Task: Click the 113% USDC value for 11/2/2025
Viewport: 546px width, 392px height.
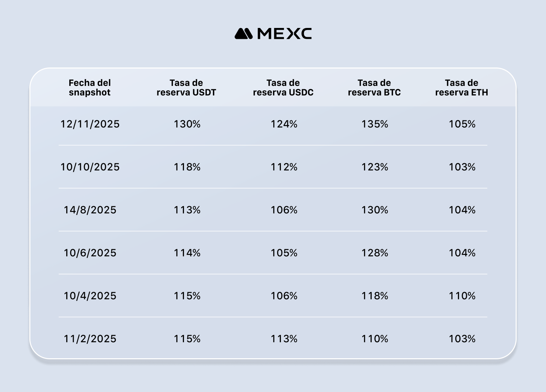Action: point(284,339)
